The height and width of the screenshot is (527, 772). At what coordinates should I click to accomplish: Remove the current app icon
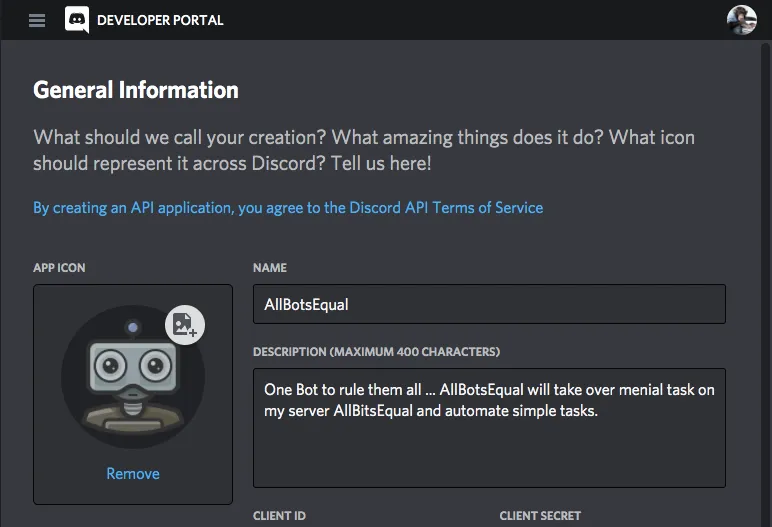coord(133,473)
